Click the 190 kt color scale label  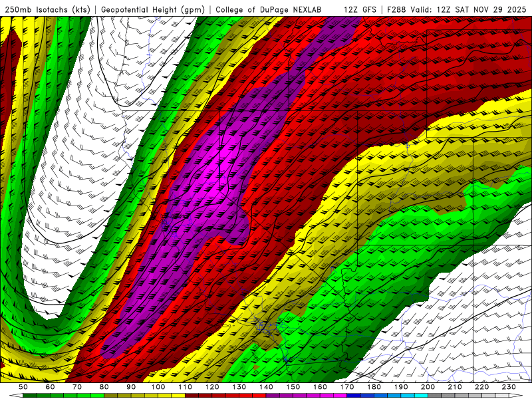401,387
